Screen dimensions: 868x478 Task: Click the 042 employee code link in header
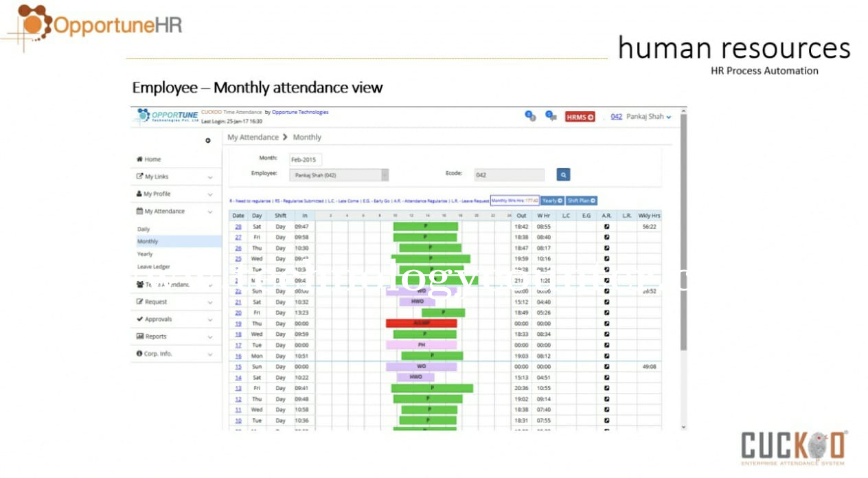[616, 117]
